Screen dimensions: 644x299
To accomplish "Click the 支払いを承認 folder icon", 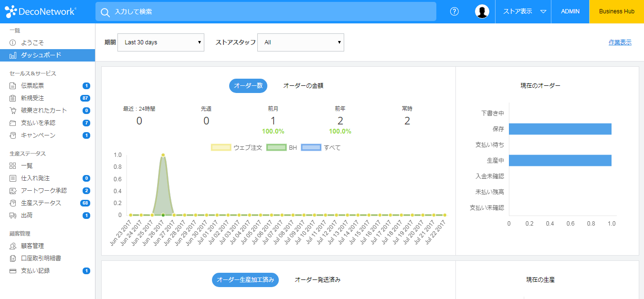I will point(13,123).
